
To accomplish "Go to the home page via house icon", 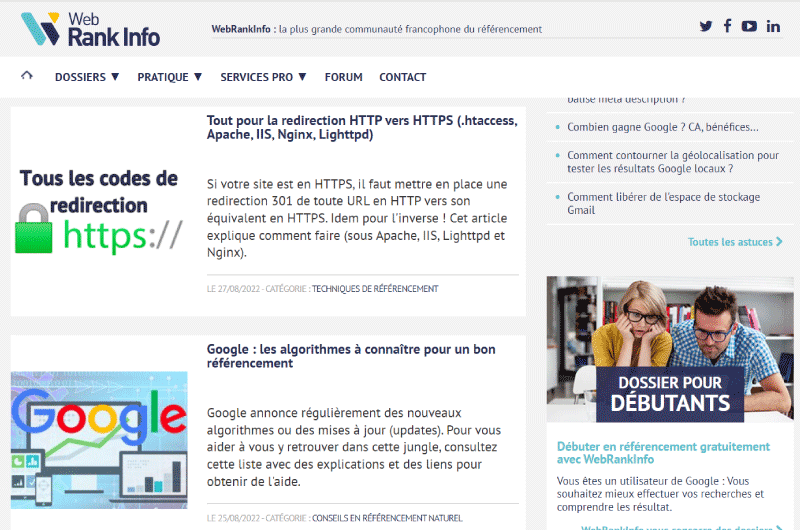I will pos(27,75).
